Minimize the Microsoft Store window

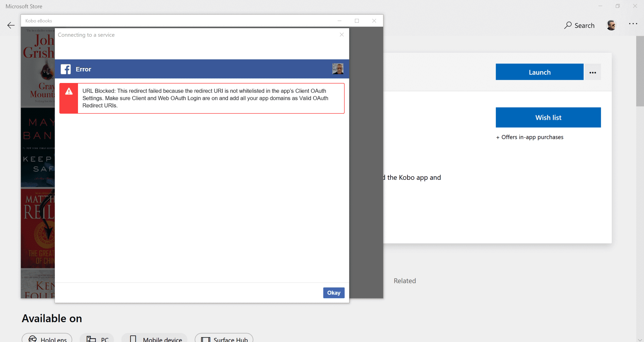click(x=600, y=6)
